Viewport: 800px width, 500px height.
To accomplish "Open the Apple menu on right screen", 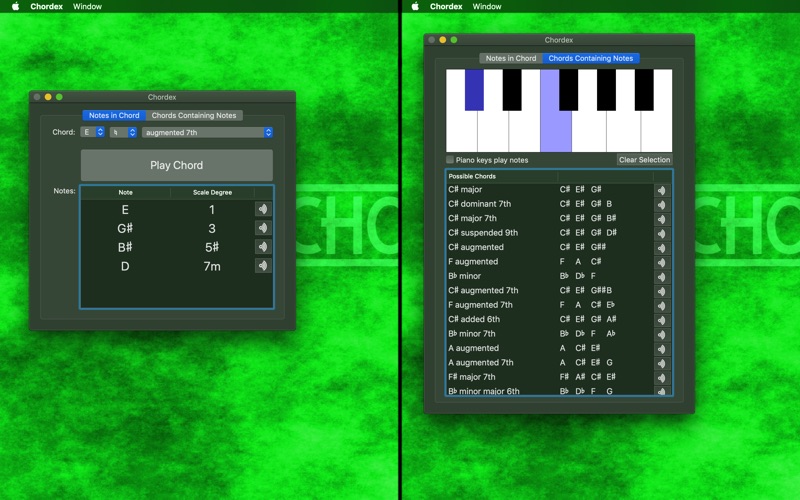I will [x=415, y=6].
